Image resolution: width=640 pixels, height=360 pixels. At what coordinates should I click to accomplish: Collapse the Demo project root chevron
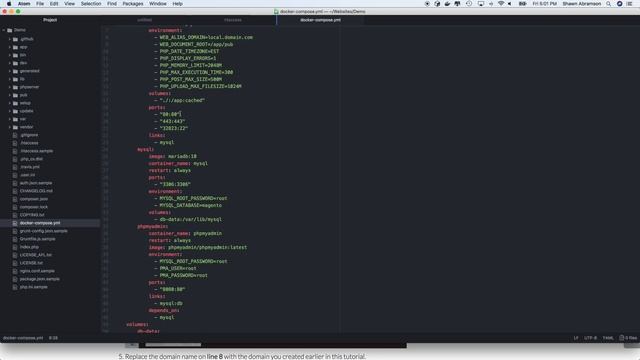4,30
